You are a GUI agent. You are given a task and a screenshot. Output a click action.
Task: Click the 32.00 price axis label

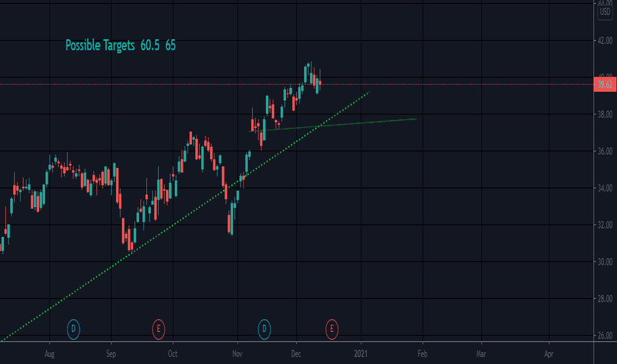pos(605,225)
